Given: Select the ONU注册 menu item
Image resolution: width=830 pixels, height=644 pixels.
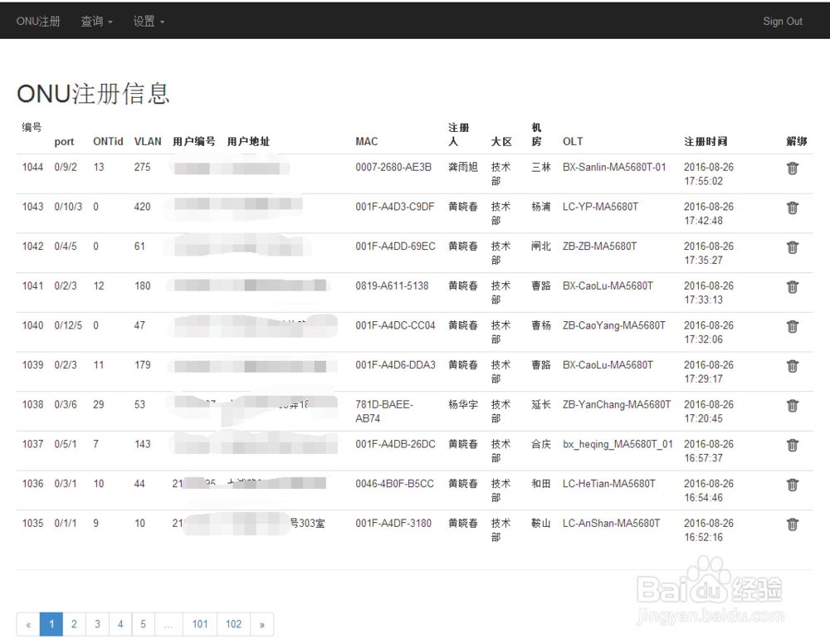Looking at the screenshot, I should 38,21.
